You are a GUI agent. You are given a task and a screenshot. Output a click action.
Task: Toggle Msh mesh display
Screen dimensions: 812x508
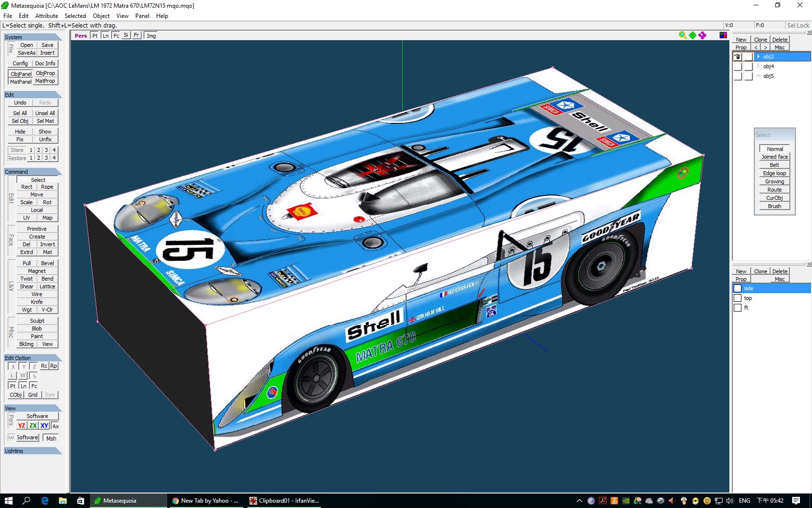(51, 438)
